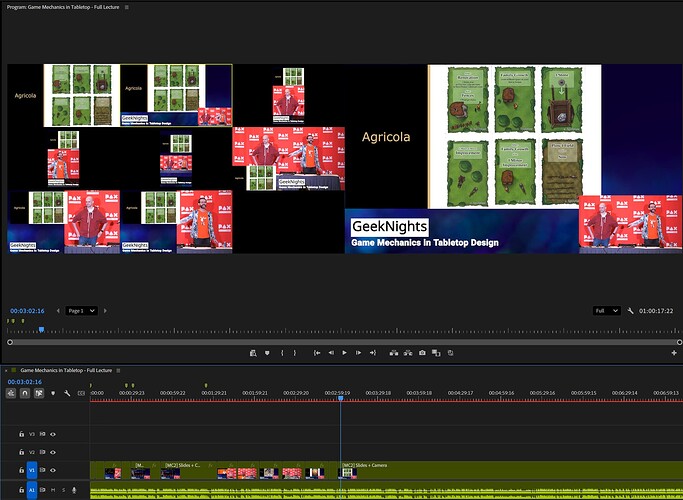Go to next multicam page arrow
This screenshot has height=500, width=683.
pos(105,311)
